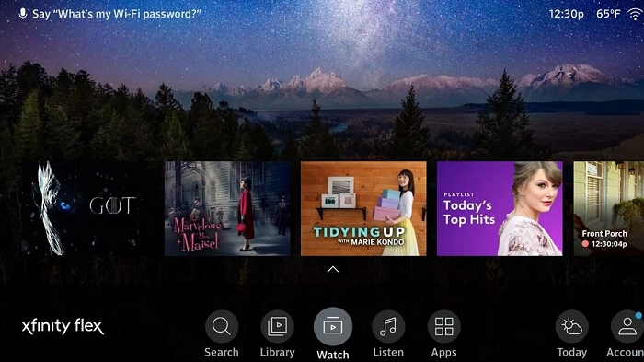Screen dimensions: 644x362
Task: Click the Apps label
Action: [444, 353]
